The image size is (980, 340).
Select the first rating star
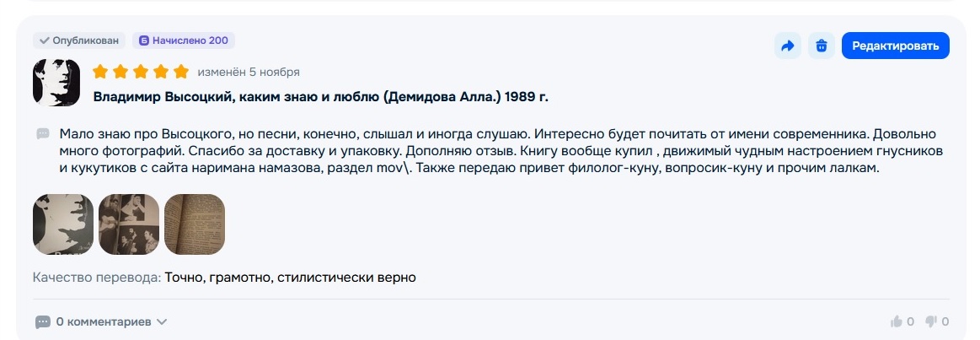tap(100, 72)
